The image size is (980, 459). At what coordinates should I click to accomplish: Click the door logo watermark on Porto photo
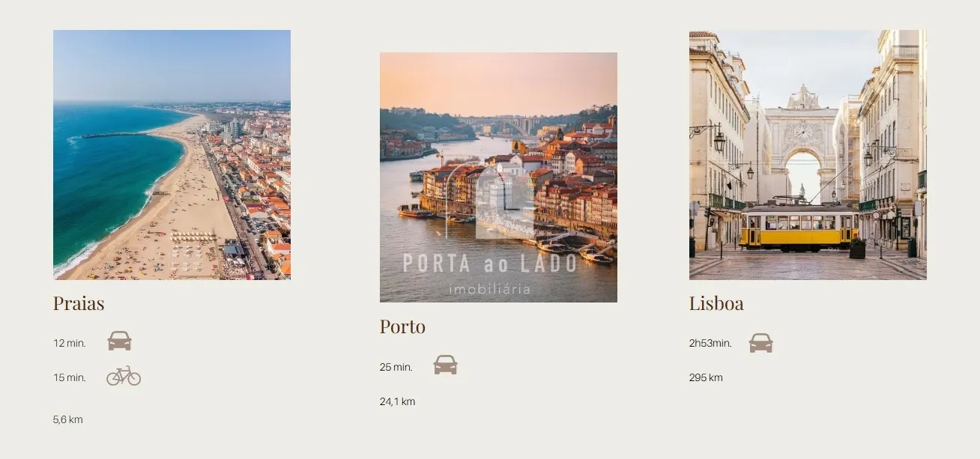pyautogui.click(x=491, y=200)
